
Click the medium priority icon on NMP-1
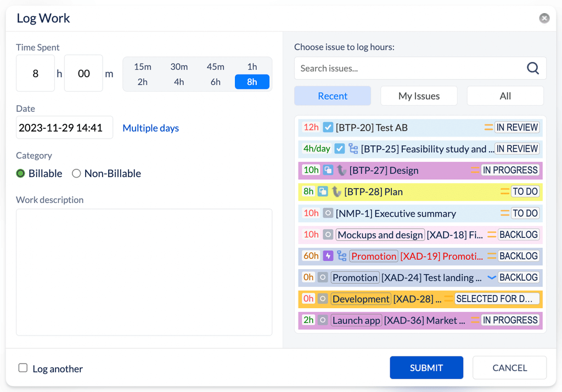pyautogui.click(x=504, y=213)
